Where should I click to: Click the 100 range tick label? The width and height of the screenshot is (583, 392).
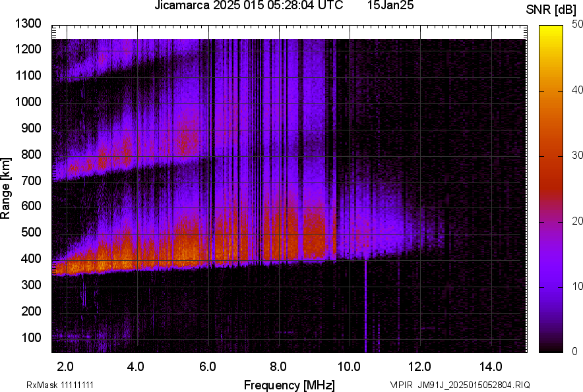click(x=30, y=337)
